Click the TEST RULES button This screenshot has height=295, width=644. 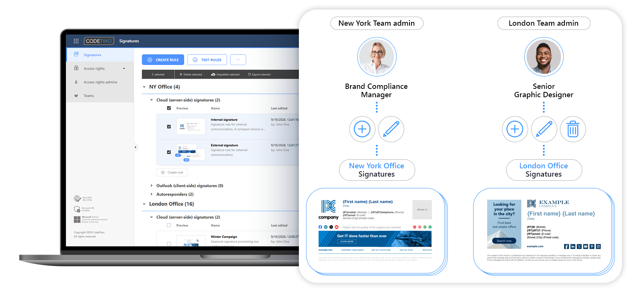pyautogui.click(x=207, y=60)
